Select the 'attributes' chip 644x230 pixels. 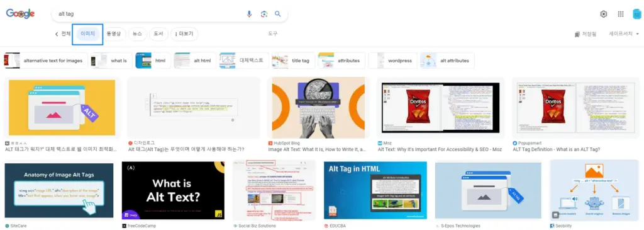coord(341,60)
